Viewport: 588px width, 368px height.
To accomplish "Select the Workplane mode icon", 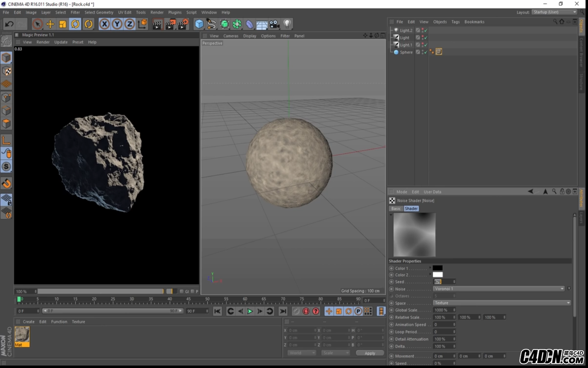I will point(6,84).
